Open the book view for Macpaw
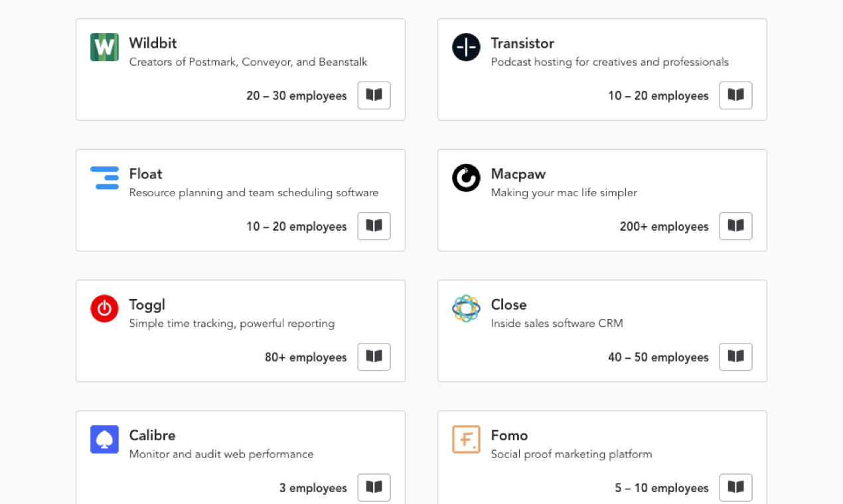This screenshot has width=843, height=504. tap(735, 225)
